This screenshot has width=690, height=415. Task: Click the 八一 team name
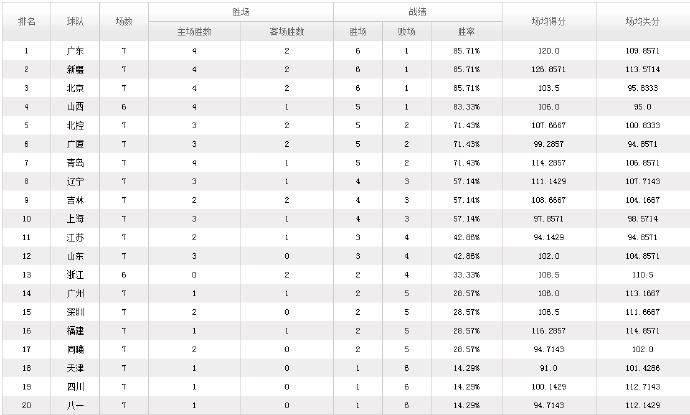(x=75, y=405)
